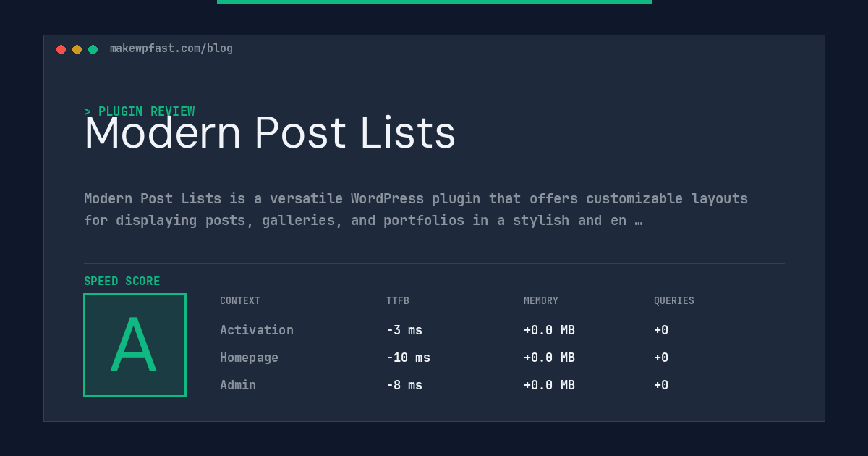Click the yellow window dot

pyautogui.click(x=77, y=49)
